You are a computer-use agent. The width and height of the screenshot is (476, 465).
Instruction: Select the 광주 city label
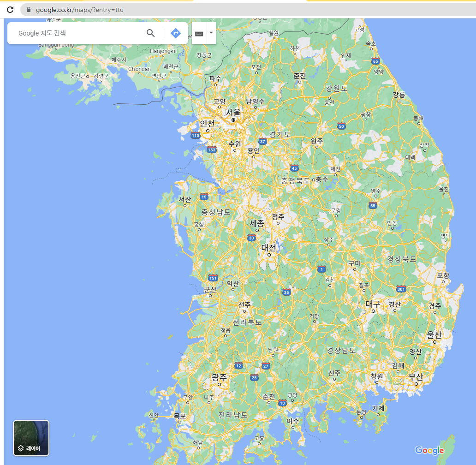(219, 377)
